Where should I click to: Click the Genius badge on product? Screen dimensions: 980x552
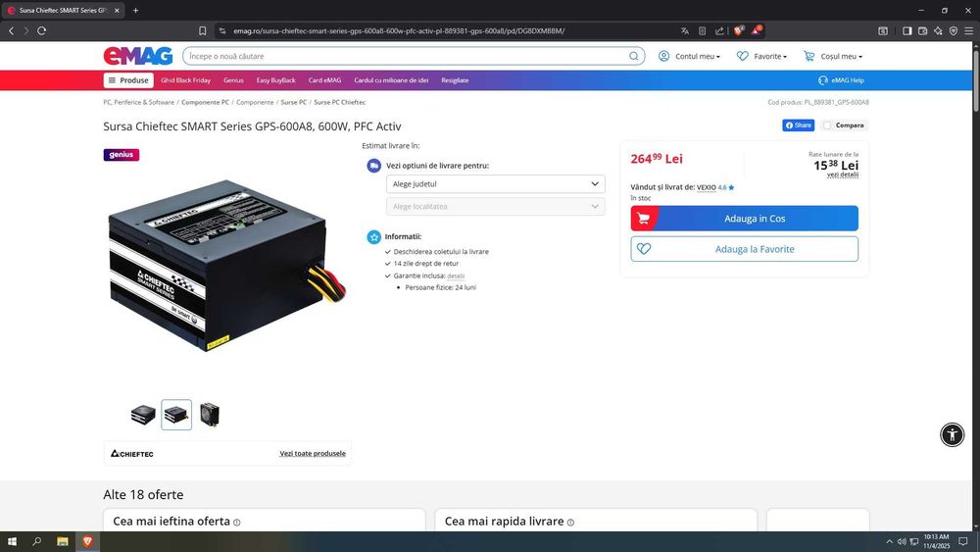[x=122, y=154]
